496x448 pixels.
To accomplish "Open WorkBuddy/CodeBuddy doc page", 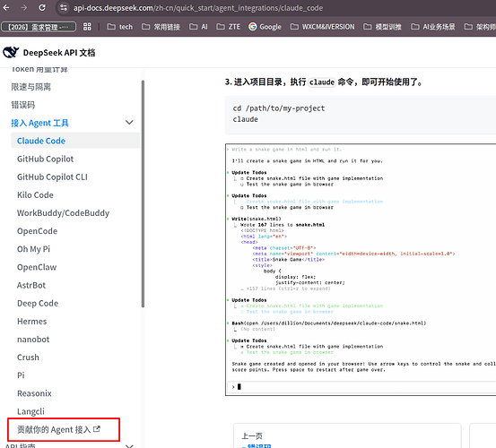I will (x=64, y=213).
